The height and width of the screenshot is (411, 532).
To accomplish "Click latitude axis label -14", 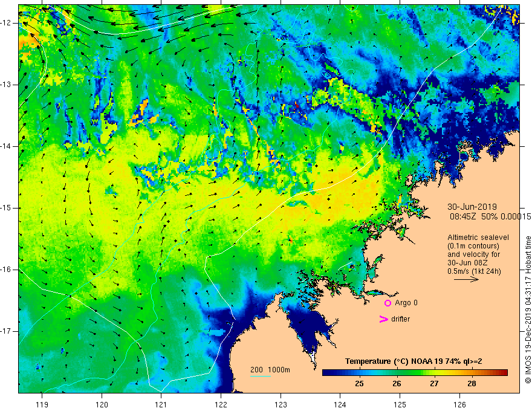I will (6, 146).
